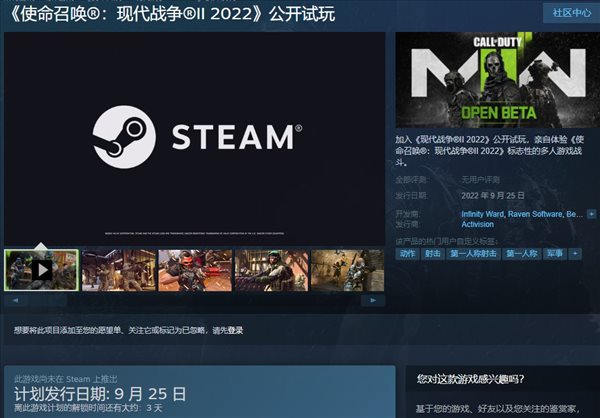Click the Steam logo in video player
This screenshot has height=418, width=600.
pos(197,137)
